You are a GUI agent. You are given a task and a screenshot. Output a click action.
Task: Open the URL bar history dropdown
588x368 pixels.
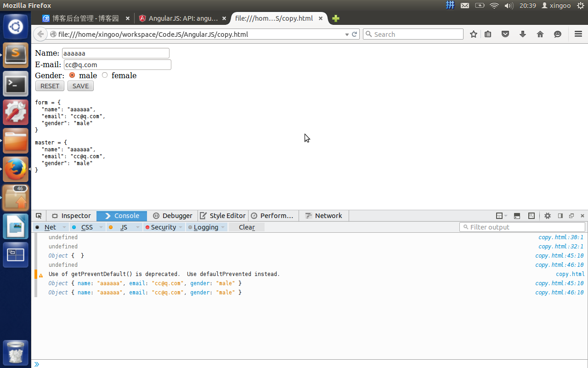coord(347,34)
